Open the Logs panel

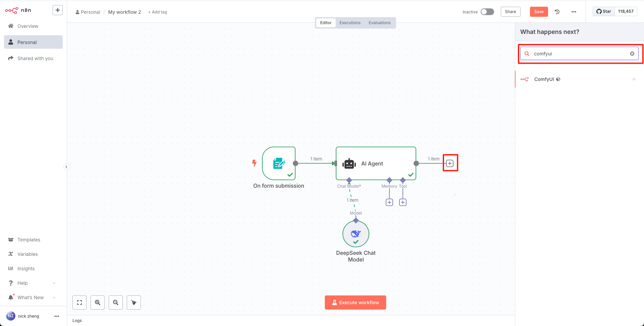77,321
